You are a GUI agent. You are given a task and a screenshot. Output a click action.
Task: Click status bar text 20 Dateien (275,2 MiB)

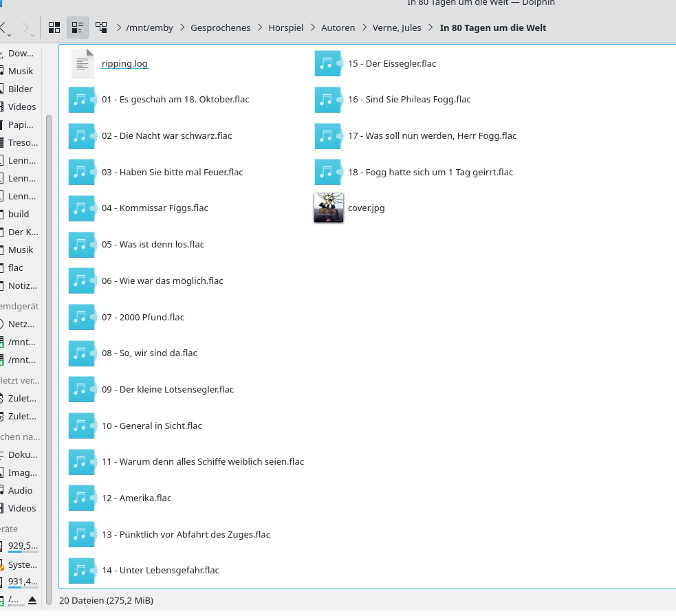point(106,600)
